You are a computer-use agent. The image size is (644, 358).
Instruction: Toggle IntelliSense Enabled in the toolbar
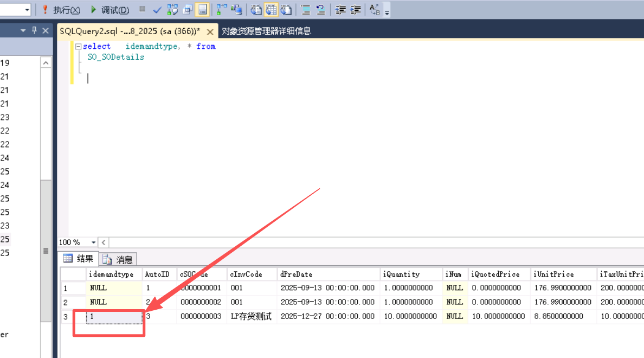pos(202,10)
